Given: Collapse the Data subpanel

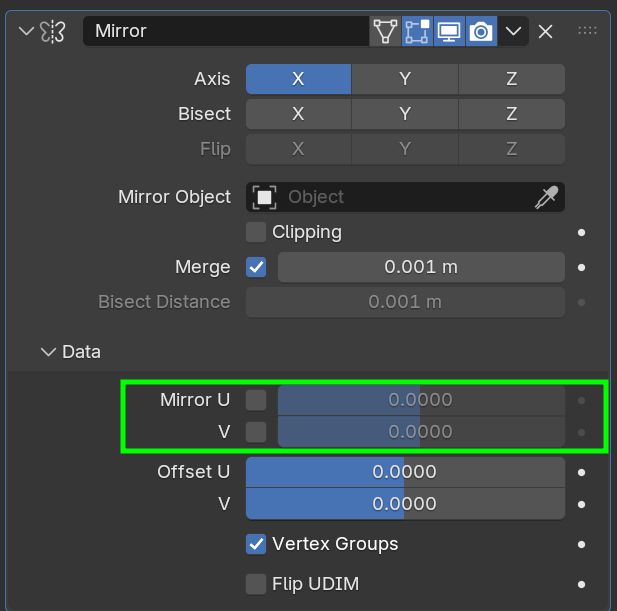Looking at the screenshot, I should 47,352.
